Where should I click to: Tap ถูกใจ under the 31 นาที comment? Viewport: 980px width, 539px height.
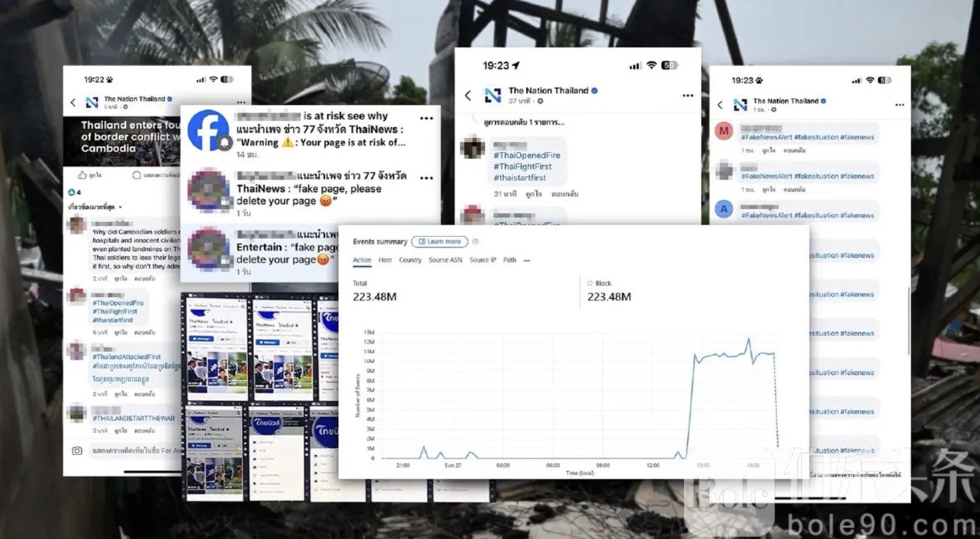point(534,194)
